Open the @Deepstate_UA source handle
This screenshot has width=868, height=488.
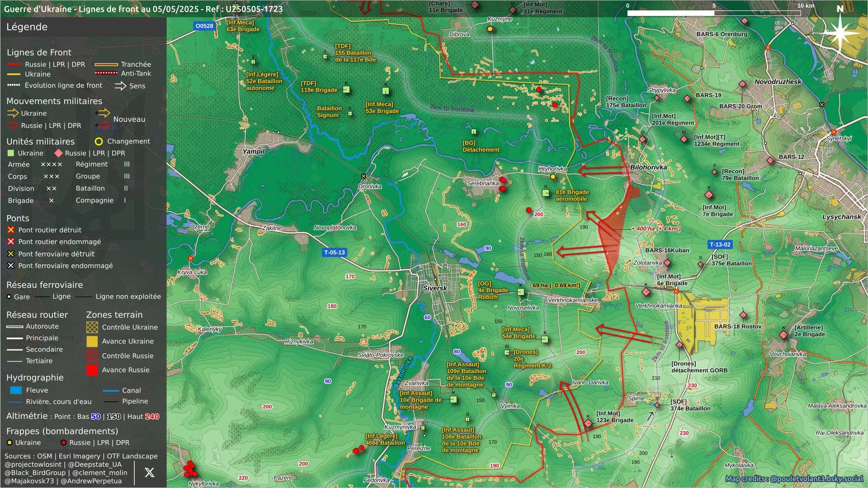pos(95,465)
